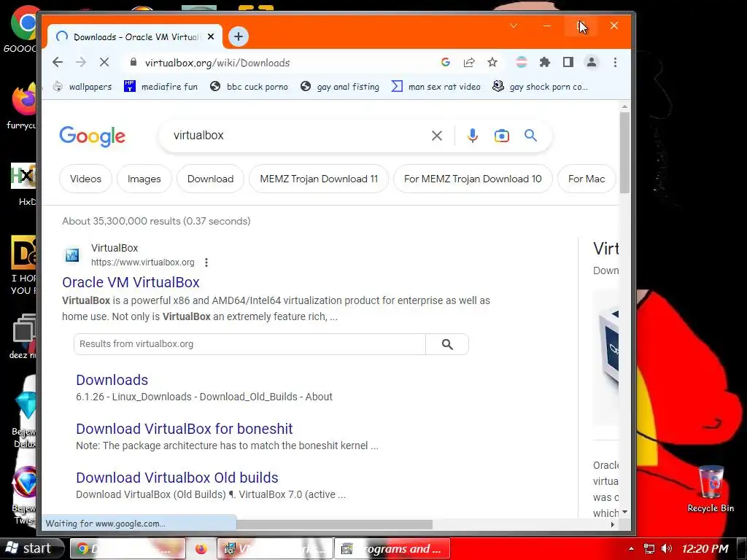Image resolution: width=747 pixels, height=560 pixels.
Task: Click the https://www.virtualbox.org URL text
Action: click(x=143, y=262)
